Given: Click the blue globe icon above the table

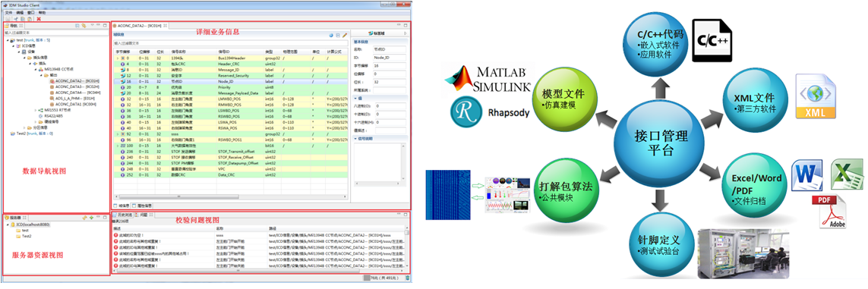Looking at the screenshot, I should (x=331, y=35).
